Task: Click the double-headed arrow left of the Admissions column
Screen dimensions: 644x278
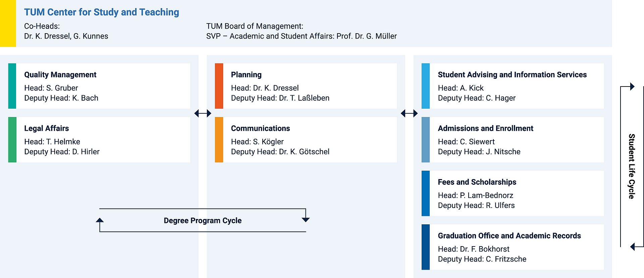Action: 409,113
